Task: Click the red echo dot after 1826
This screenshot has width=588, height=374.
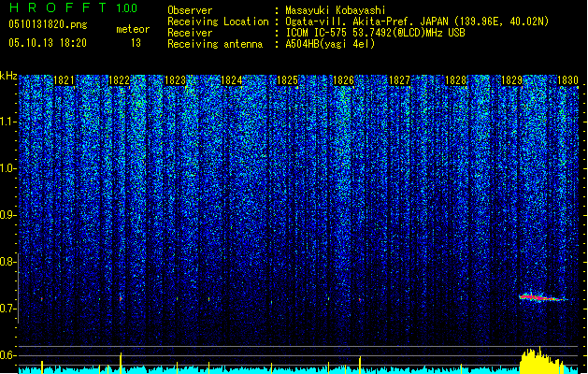Action: (x=360, y=300)
